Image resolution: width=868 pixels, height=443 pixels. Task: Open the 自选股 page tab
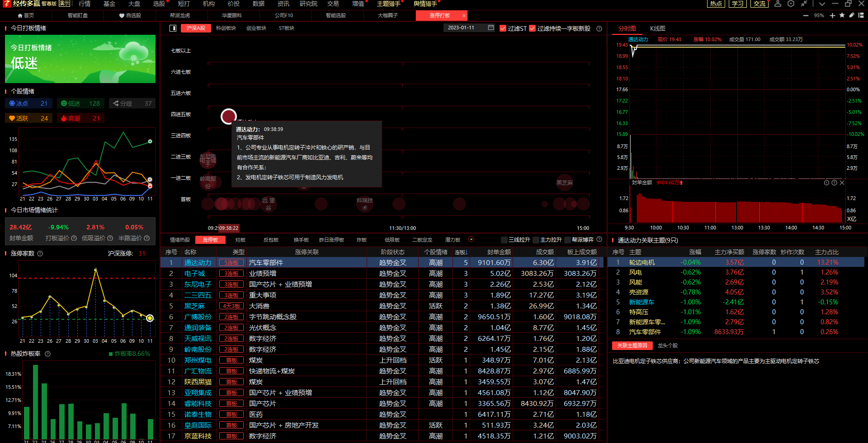point(130,15)
